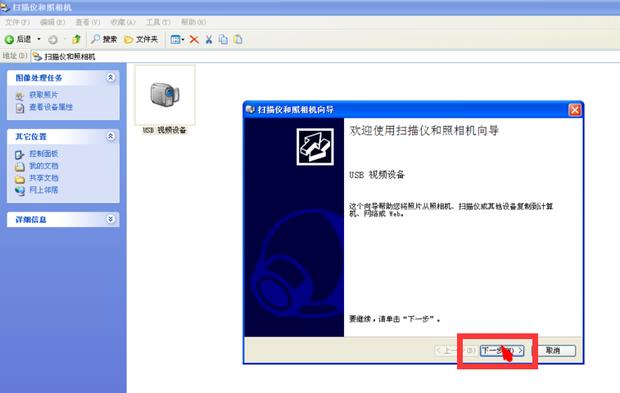
Task: Click the disabled 上一步 Back button
Action: (456, 350)
